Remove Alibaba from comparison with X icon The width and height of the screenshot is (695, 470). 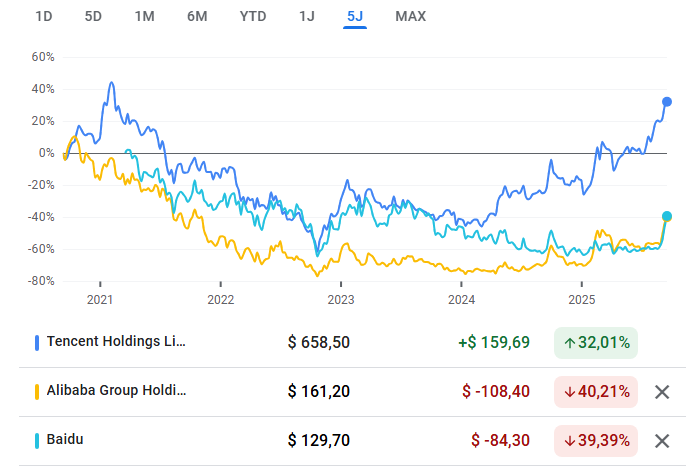[661, 392]
